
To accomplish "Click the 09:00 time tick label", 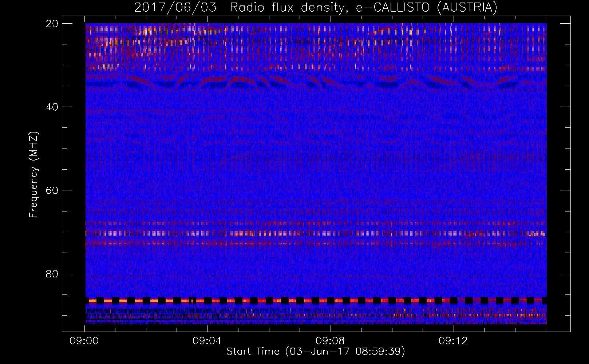I will (x=84, y=341).
